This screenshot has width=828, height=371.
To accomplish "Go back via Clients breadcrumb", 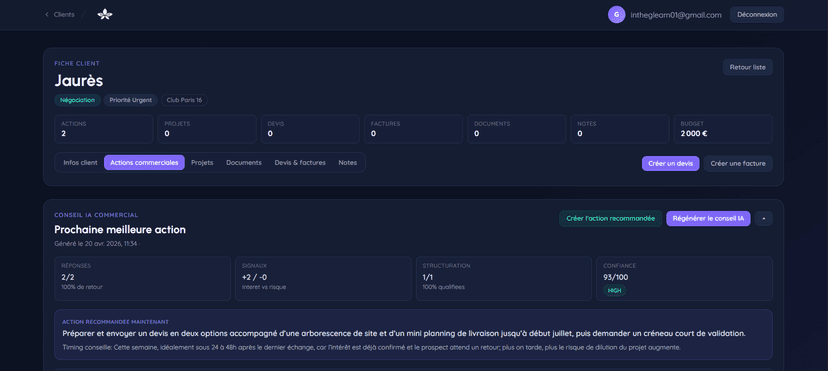I will coord(60,15).
